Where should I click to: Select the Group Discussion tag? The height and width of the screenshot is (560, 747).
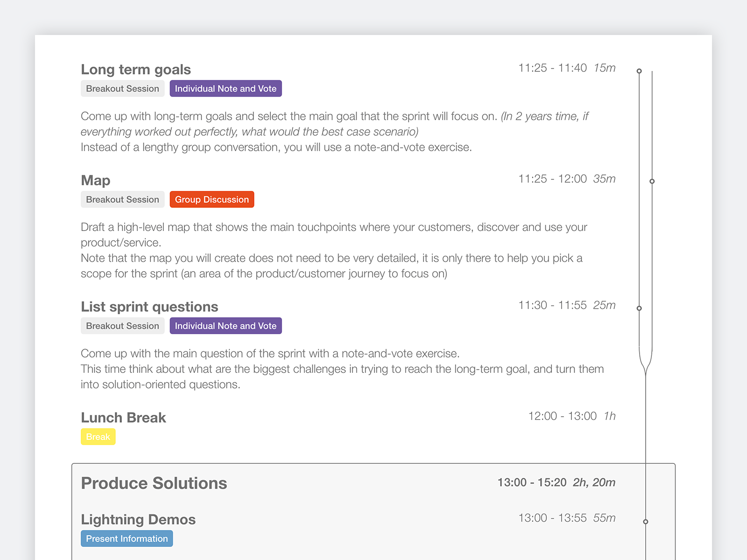(212, 199)
